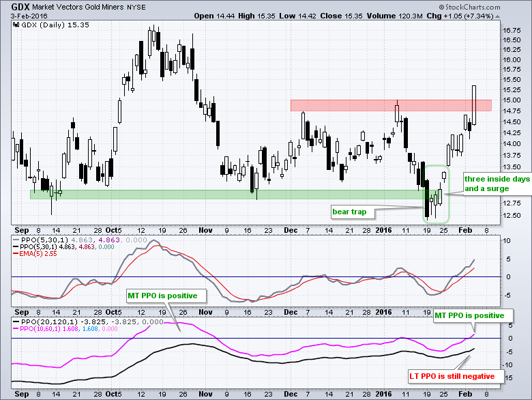Click the PPO(20,120,1) -3.825 legend text

[92, 322]
